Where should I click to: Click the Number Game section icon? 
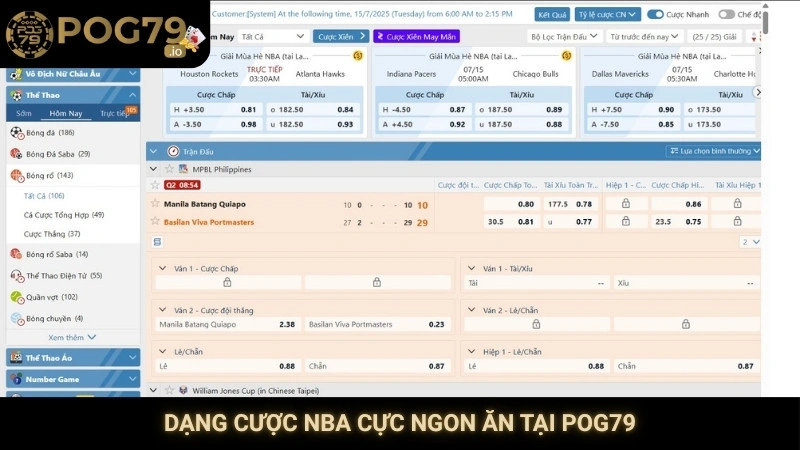click(x=16, y=379)
